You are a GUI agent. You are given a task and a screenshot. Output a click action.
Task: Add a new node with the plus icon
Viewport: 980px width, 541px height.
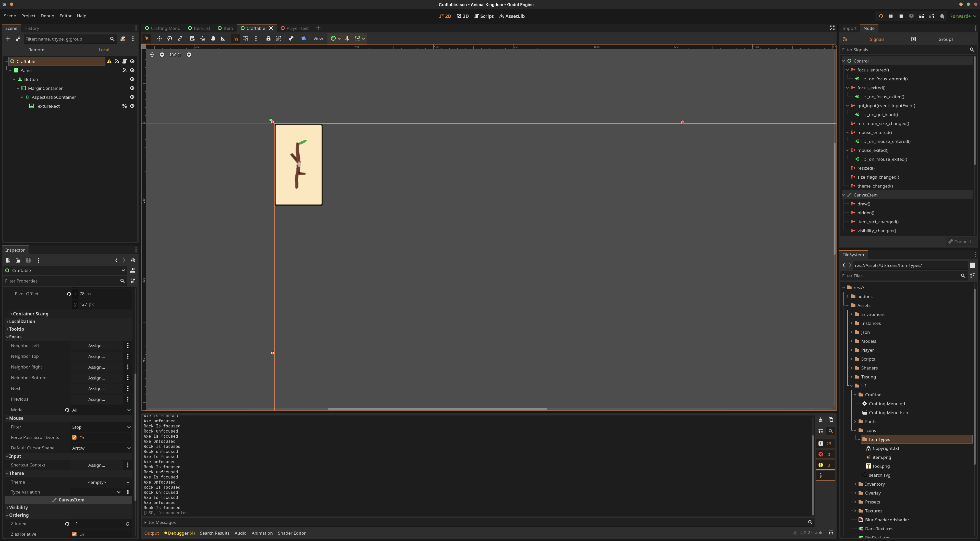click(x=8, y=39)
